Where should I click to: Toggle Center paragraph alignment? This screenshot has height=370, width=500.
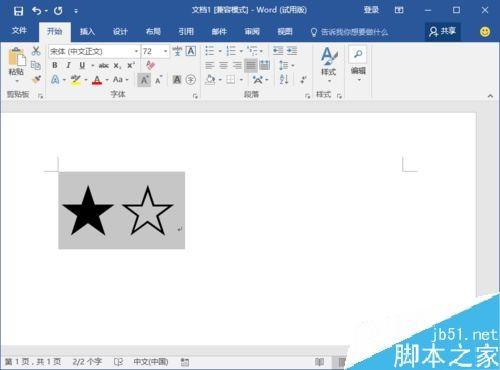(x=223, y=65)
